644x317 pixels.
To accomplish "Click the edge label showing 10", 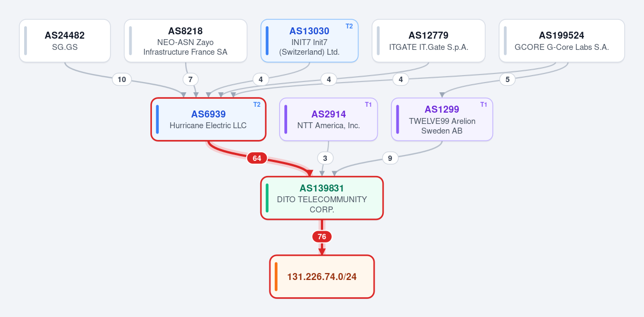I will pos(122,79).
